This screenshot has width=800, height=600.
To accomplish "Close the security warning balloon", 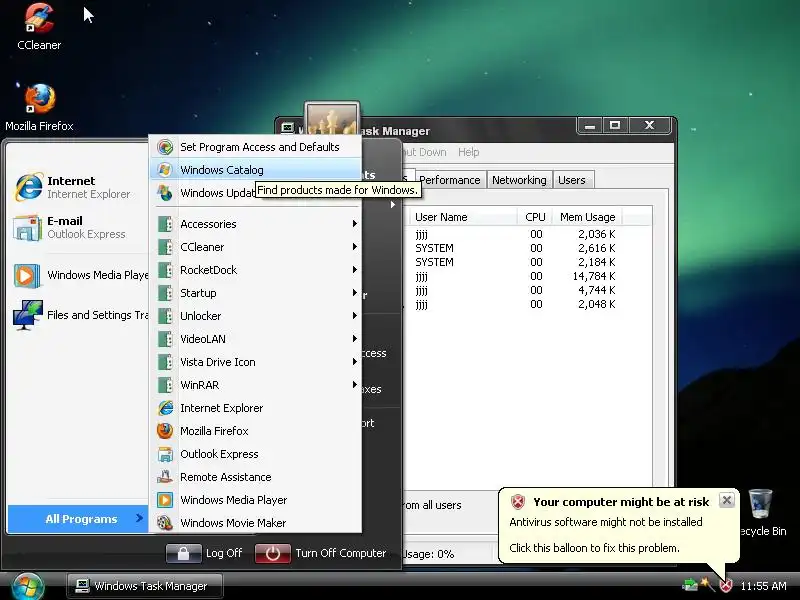I will click(x=727, y=500).
